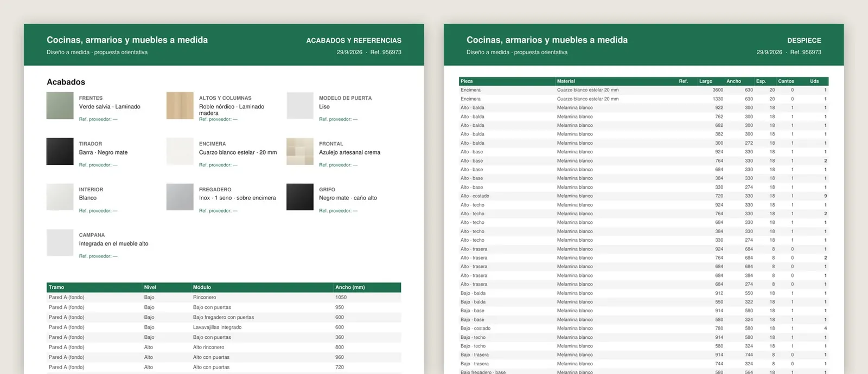The height and width of the screenshot is (374, 868).
Task: Click the 'Lavavajillas integrado' module cell
Action: pos(217,327)
